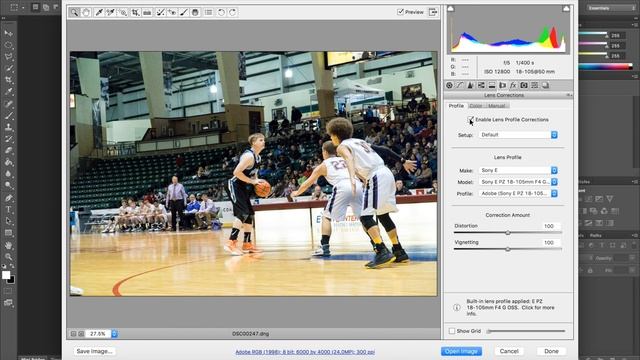Click the Cancel button
640x360 pixels.
pos(509,351)
